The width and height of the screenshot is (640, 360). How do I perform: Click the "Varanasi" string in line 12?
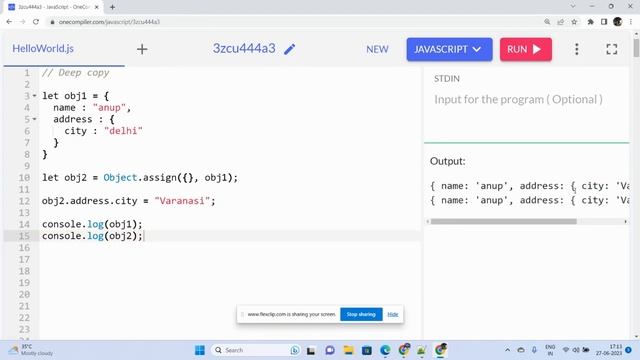[182, 201]
